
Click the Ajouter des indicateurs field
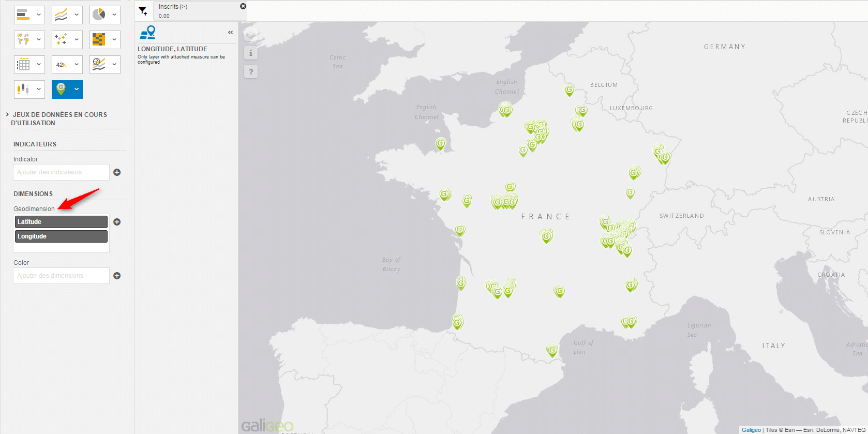tap(61, 172)
